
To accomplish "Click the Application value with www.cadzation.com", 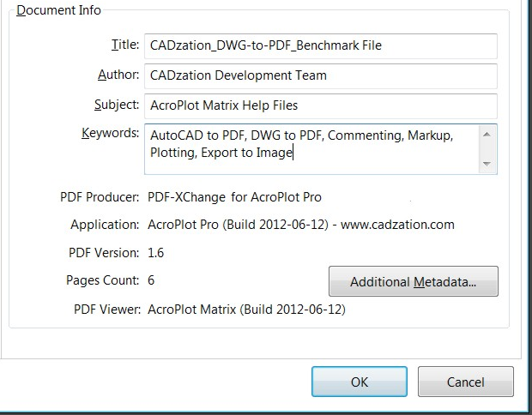I will pos(301,225).
